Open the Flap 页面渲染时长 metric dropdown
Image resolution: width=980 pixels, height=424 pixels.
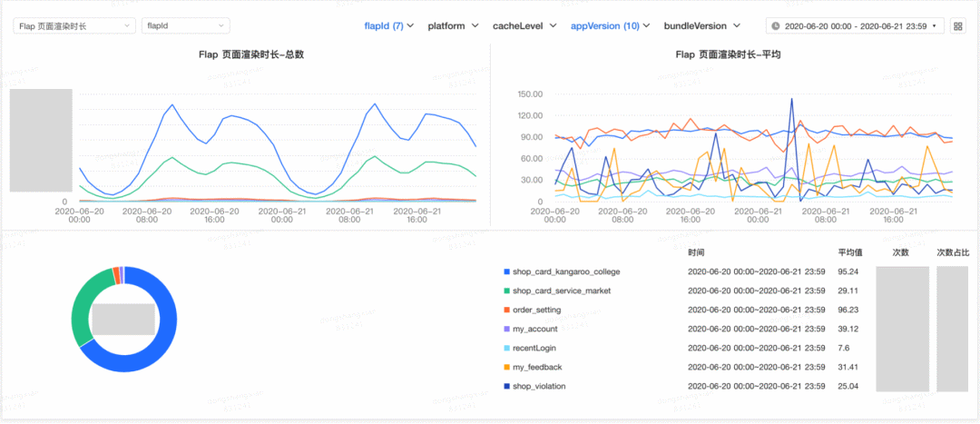pos(74,25)
